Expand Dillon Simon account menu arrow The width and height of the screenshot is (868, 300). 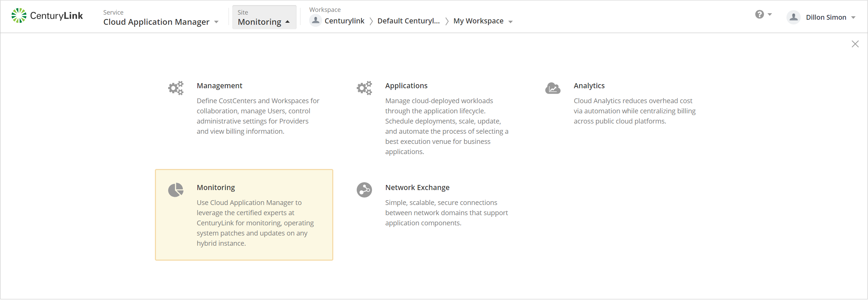(853, 18)
